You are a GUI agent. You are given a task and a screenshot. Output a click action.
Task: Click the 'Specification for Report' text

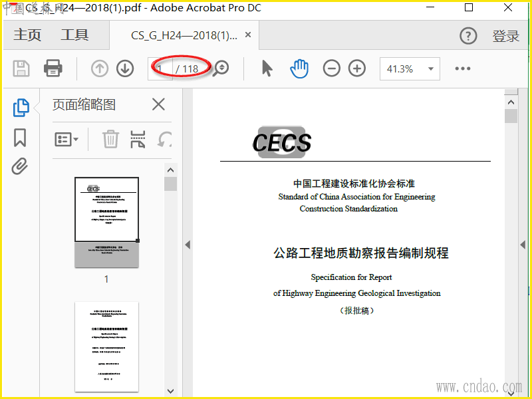coord(351,277)
